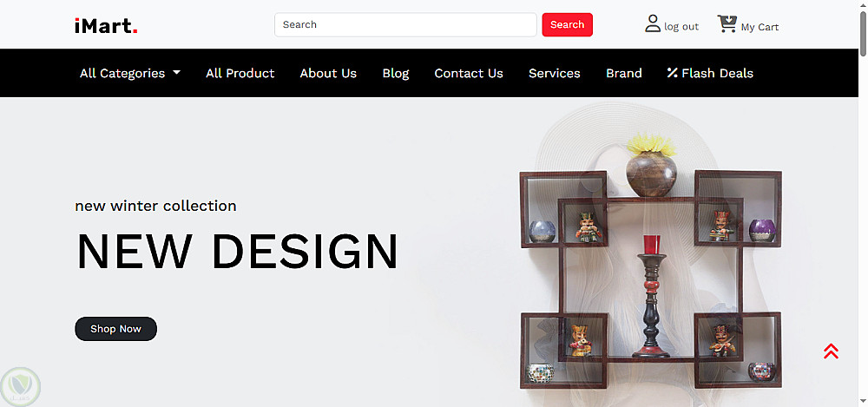Click the green shield badge icon

(21, 386)
